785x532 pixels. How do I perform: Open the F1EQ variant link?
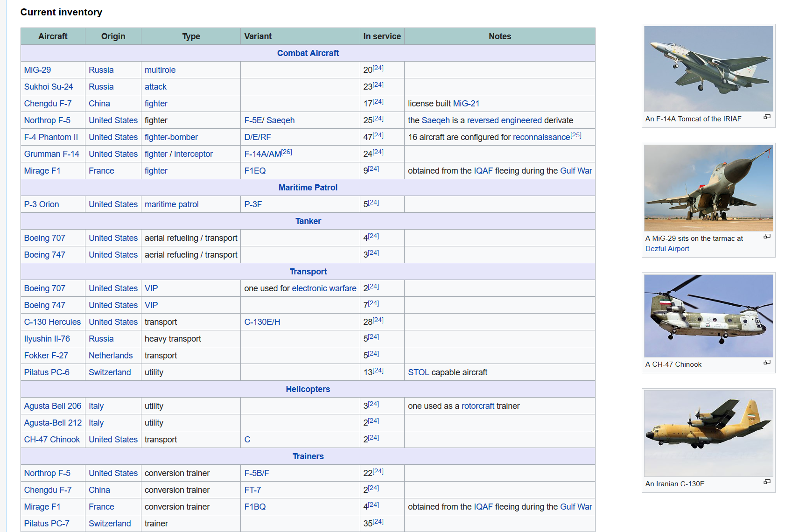[255, 171]
